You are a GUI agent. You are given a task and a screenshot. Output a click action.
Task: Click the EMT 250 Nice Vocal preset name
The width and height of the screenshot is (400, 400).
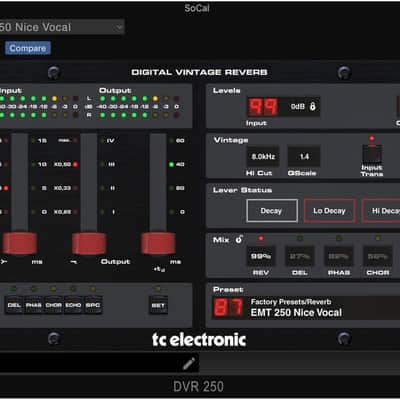pyautogui.click(x=296, y=312)
